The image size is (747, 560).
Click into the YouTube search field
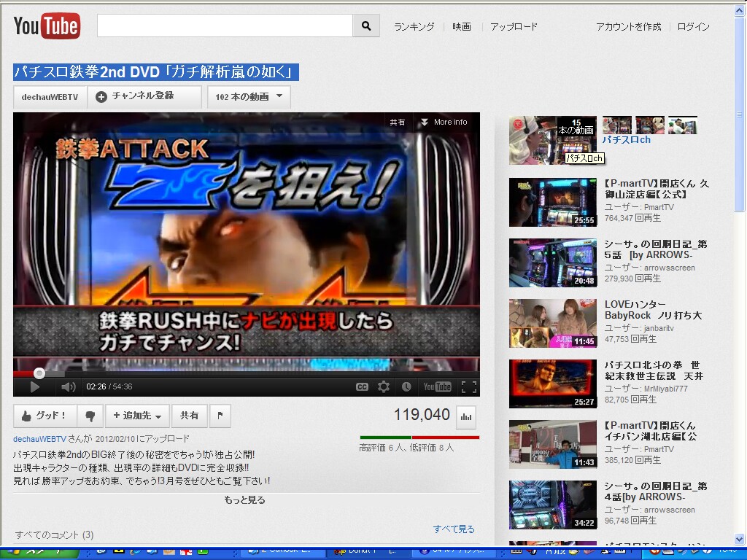(225, 26)
